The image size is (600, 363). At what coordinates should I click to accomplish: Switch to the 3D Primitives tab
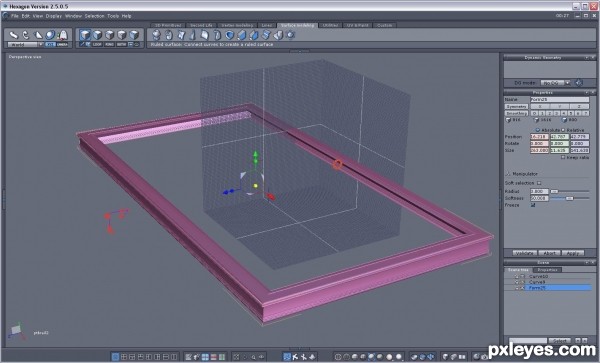(168, 25)
